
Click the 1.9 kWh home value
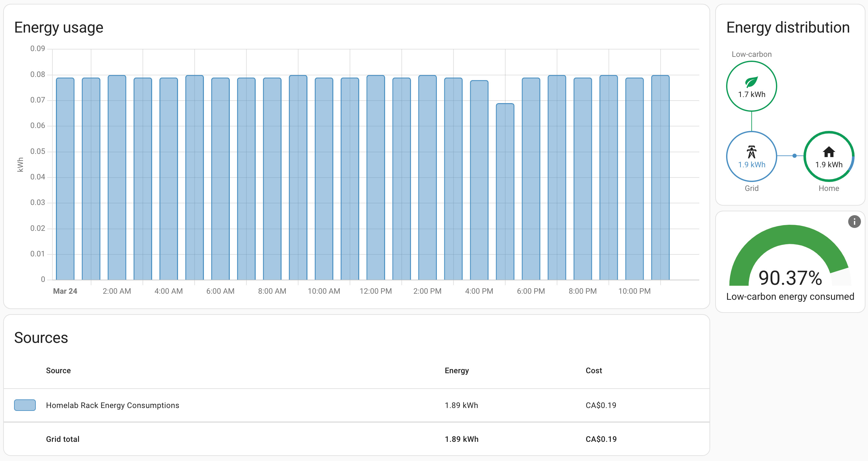[x=829, y=165]
